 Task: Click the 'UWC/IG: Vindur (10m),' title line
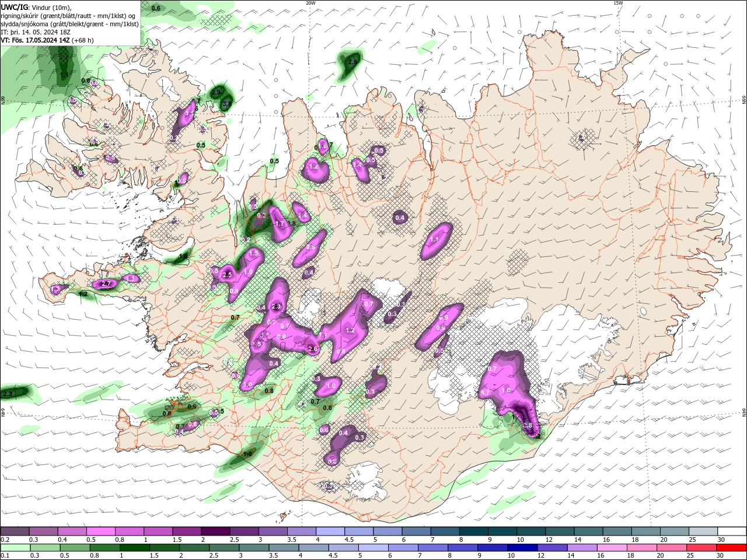(x=36, y=7)
